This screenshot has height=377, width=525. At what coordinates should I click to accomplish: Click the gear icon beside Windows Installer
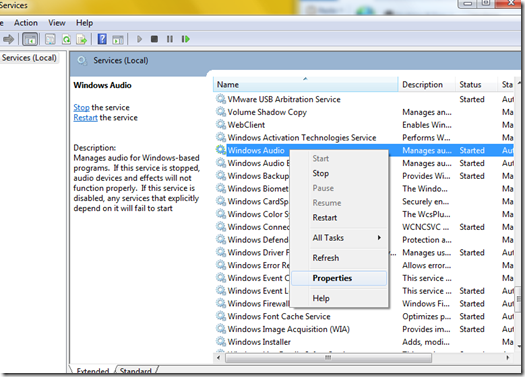tap(221, 342)
